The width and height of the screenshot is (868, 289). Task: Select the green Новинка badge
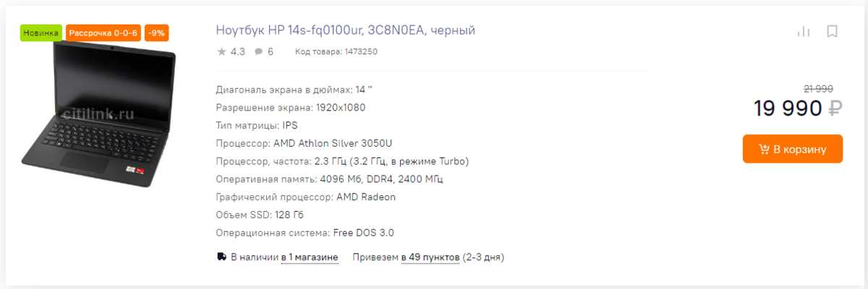click(x=41, y=33)
